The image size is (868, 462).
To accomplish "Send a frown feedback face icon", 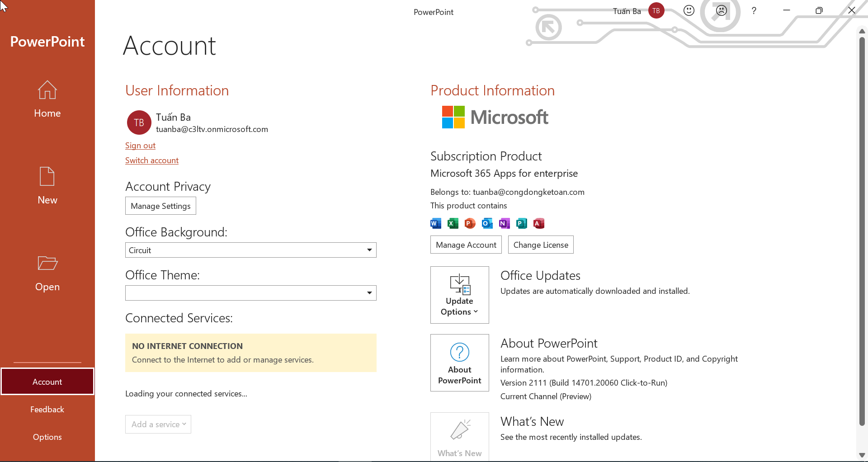I will click(x=722, y=10).
